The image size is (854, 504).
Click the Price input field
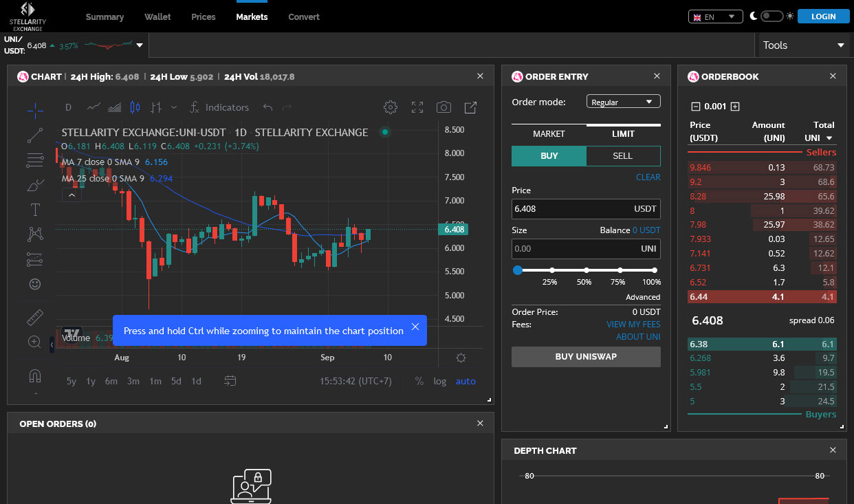click(571, 209)
